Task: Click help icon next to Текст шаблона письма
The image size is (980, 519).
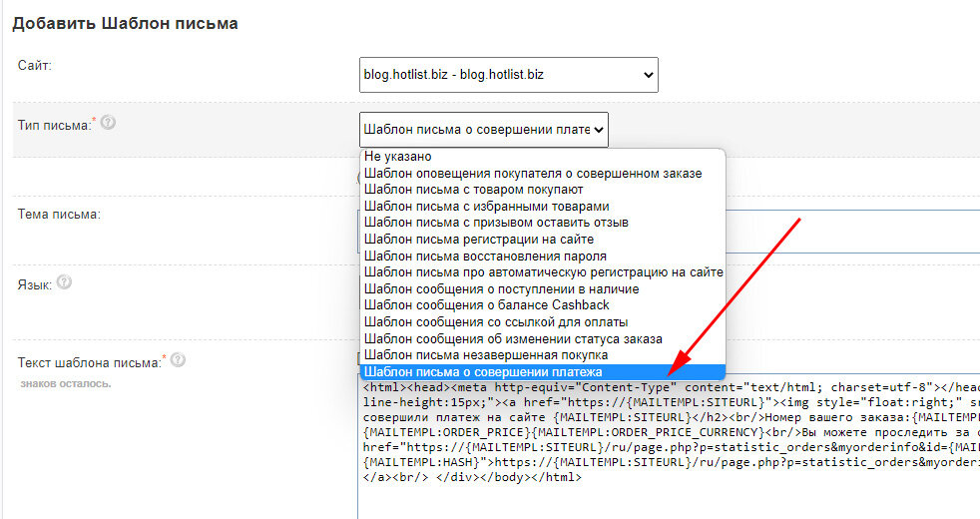Action: click(x=178, y=360)
